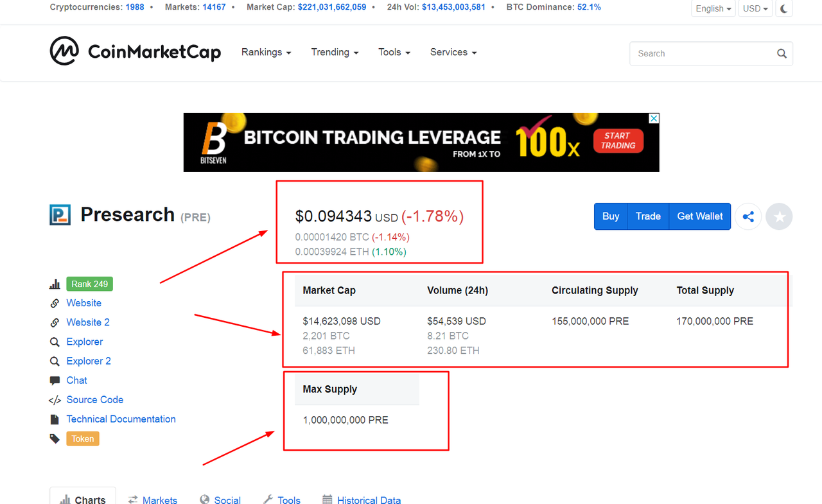Click the Tools tab wrench icon
This screenshot has height=504, width=822.
[x=268, y=500]
